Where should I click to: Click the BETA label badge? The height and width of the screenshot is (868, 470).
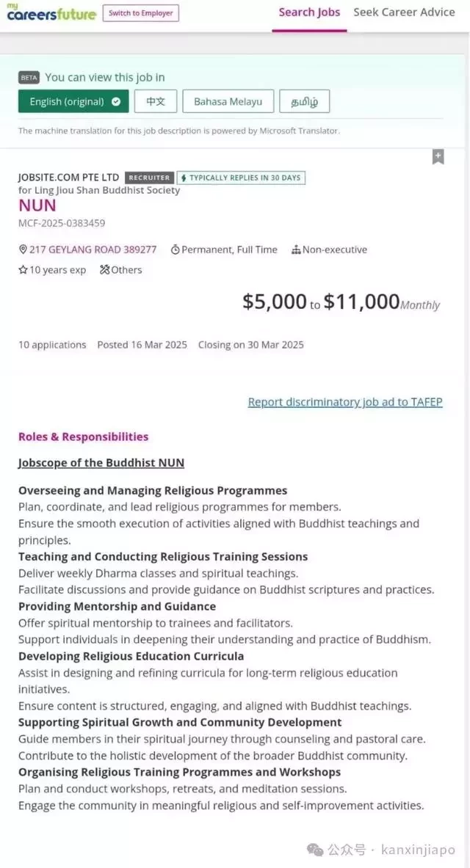tap(29, 78)
